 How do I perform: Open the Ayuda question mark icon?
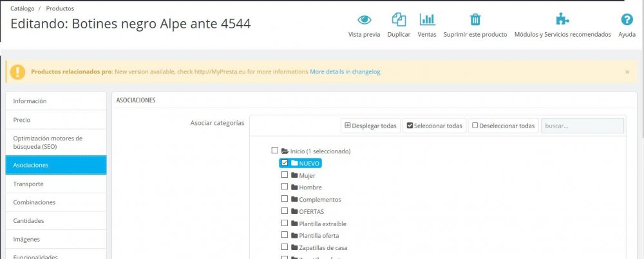(x=627, y=19)
